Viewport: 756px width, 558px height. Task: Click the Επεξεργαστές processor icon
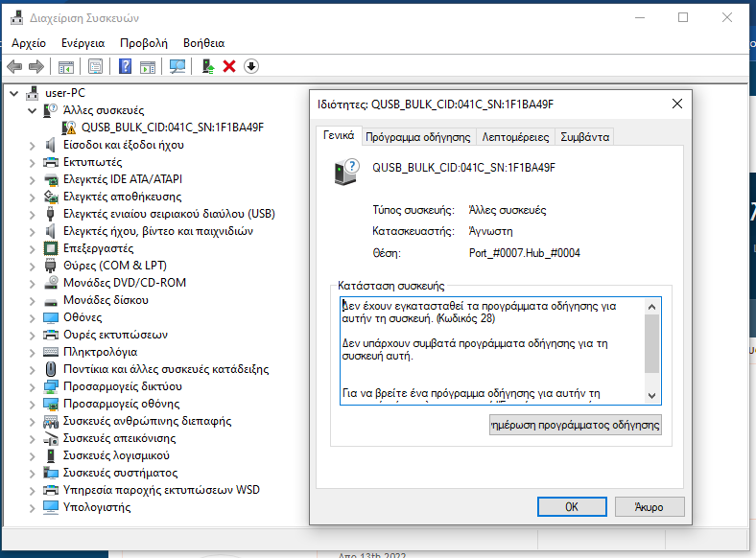(x=51, y=248)
